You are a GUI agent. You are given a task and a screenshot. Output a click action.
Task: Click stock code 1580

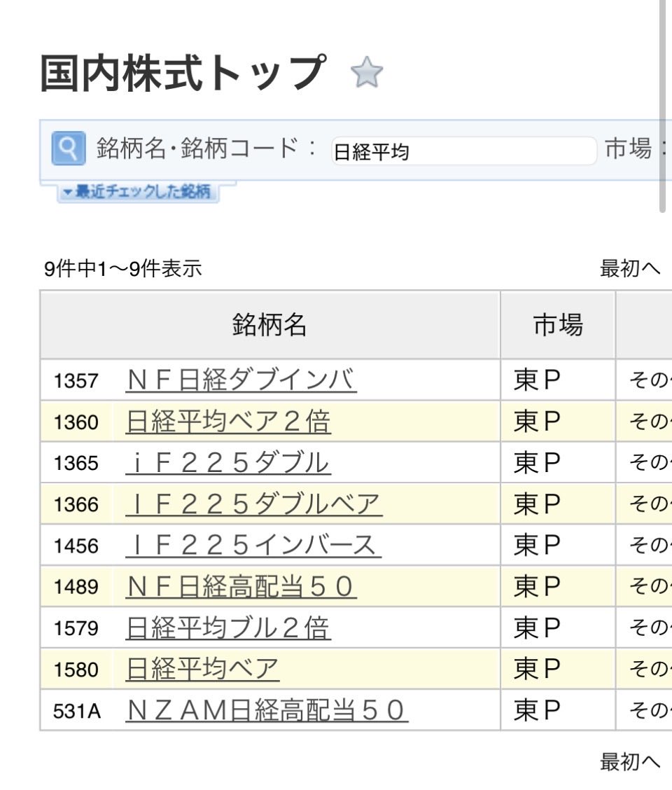point(76,670)
